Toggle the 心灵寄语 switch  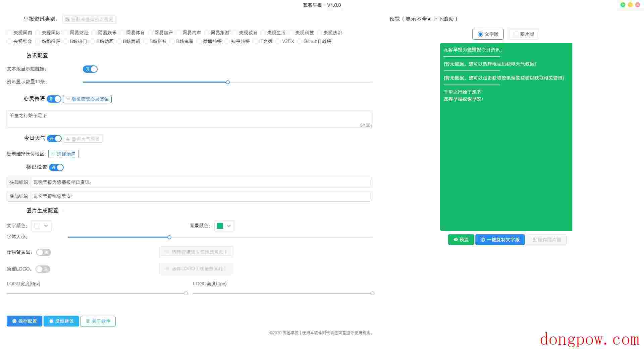point(54,99)
